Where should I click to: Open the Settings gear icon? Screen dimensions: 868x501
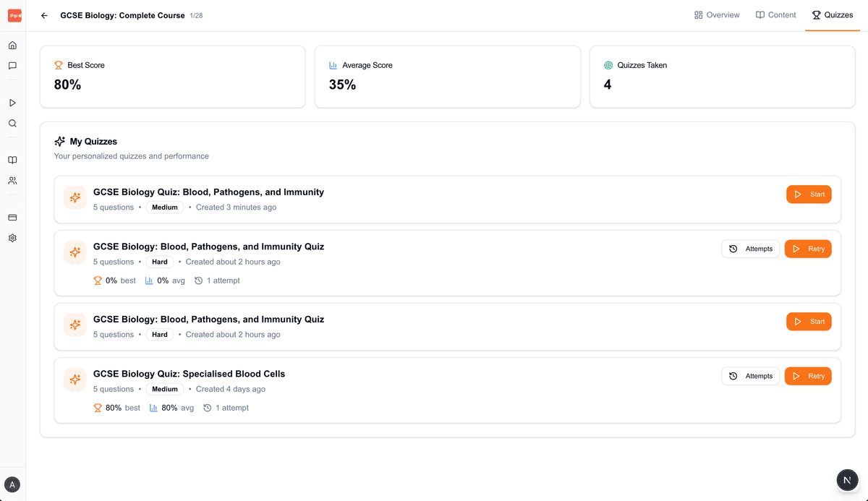coord(12,238)
